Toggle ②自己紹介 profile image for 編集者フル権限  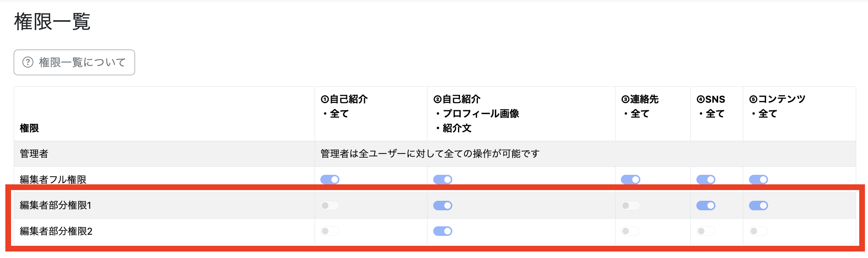point(443,179)
